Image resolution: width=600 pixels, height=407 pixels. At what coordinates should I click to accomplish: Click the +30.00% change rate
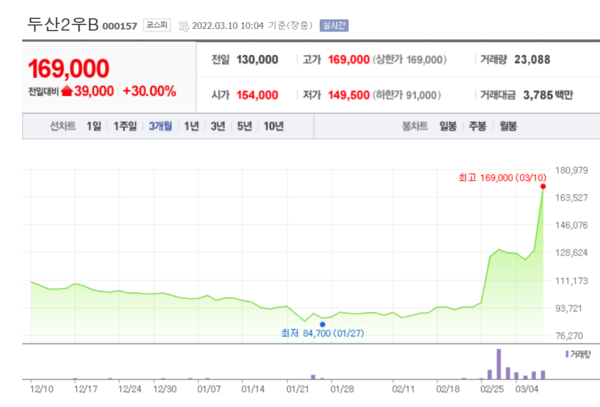[149, 91]
